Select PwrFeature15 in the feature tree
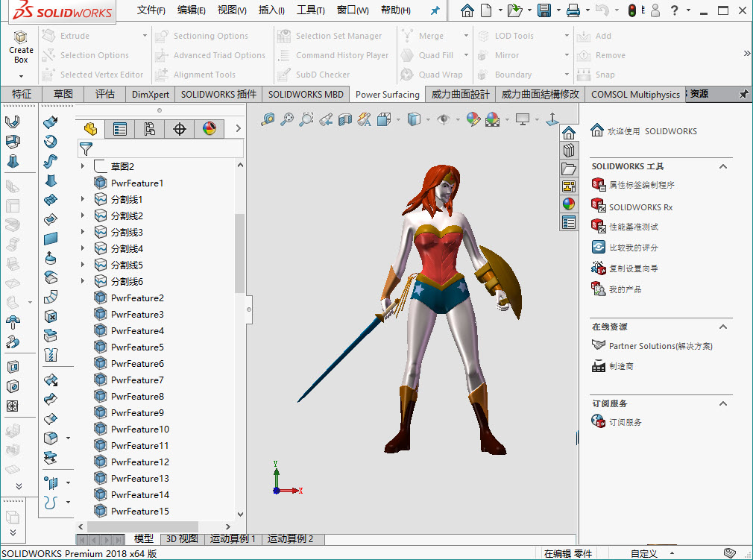Viewport: 753px width, 560px height. pyautogui.click(x=139, y=511)
